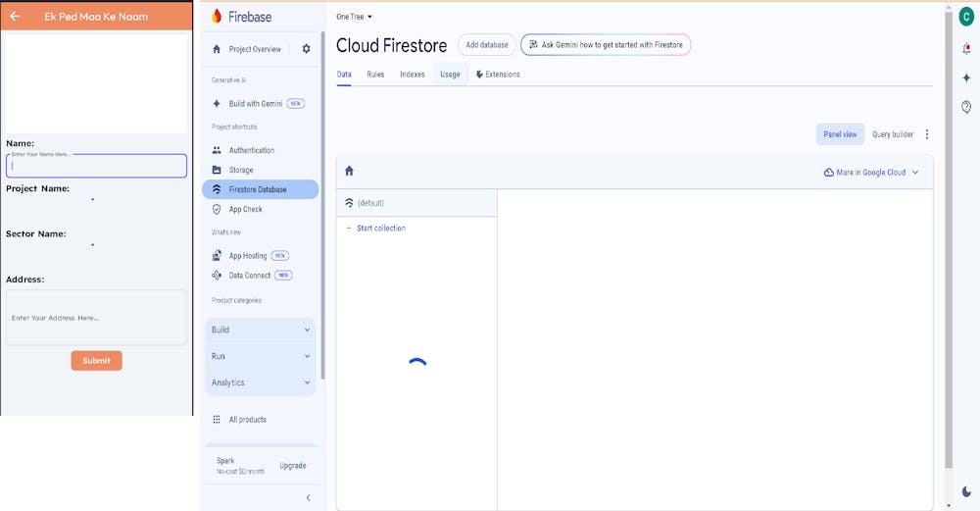Click the (default) database label
Viewport: 980px width, 511px height.
(370, 203)
